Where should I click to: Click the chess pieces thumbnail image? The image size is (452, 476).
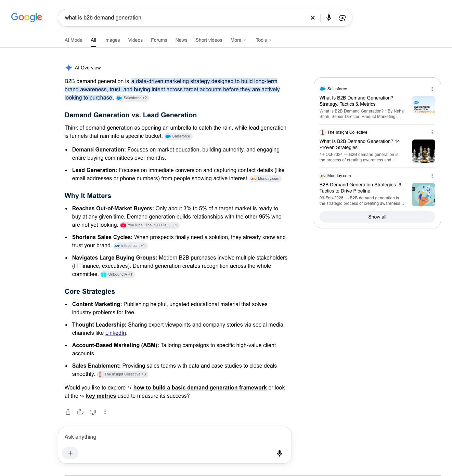(424, 151)
